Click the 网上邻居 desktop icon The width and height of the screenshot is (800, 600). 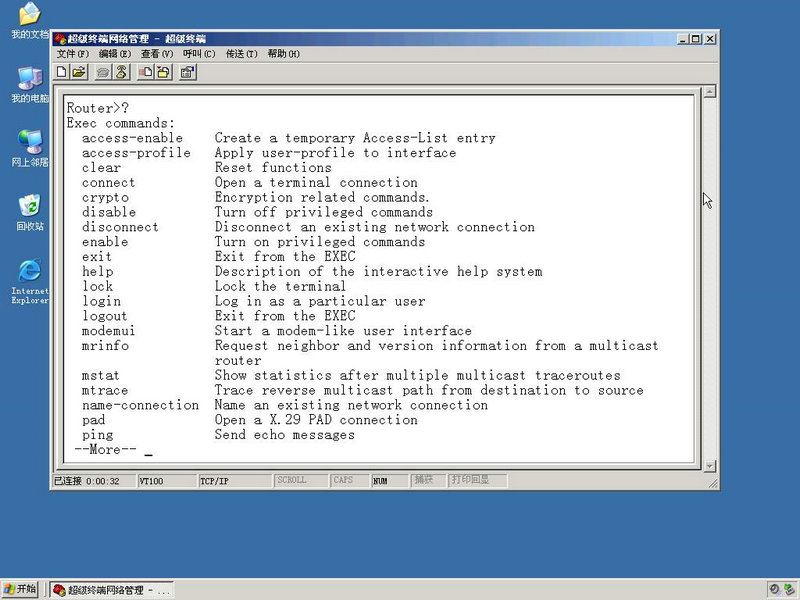30,148
